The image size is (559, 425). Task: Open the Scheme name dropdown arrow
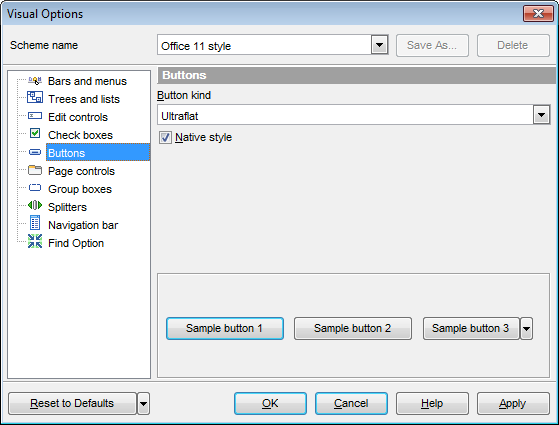379,45
